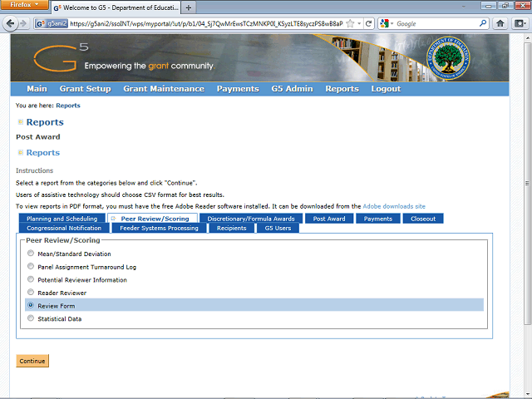
Task: Select the Reader Reviewer radio button
Action: [x=31, y=292]
